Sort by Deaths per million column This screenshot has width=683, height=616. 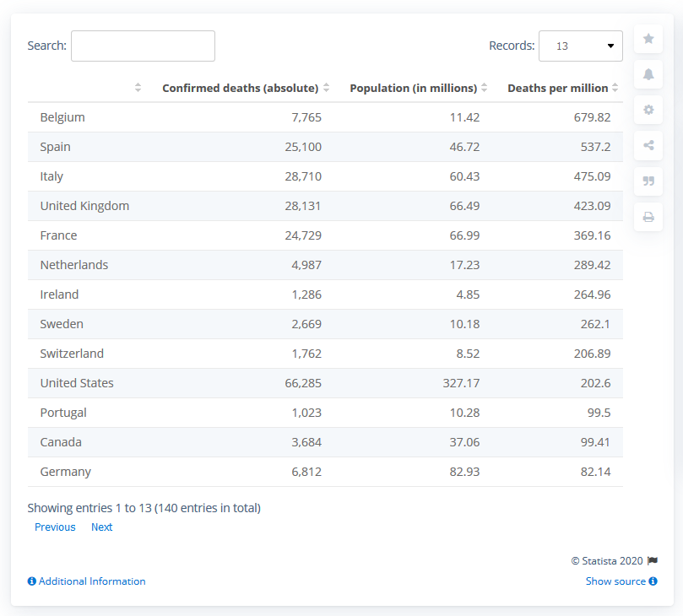click(558, 88)
